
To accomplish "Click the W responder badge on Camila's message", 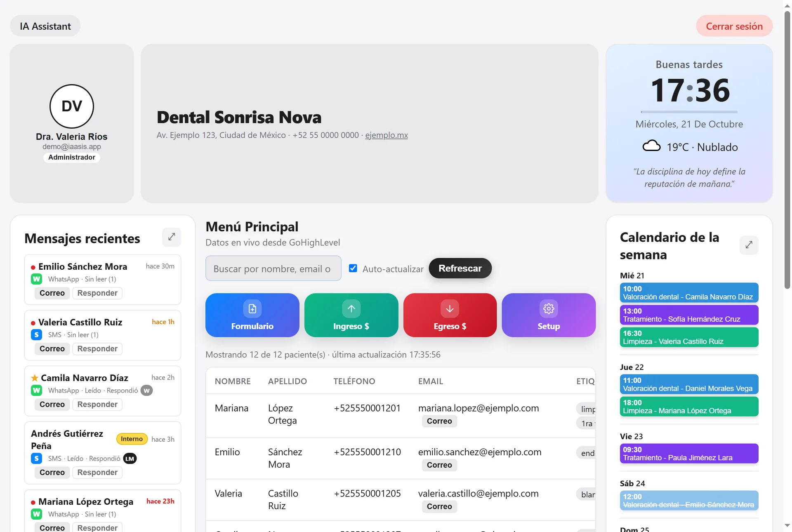I will pyautogui.click(x=146, y=391).
